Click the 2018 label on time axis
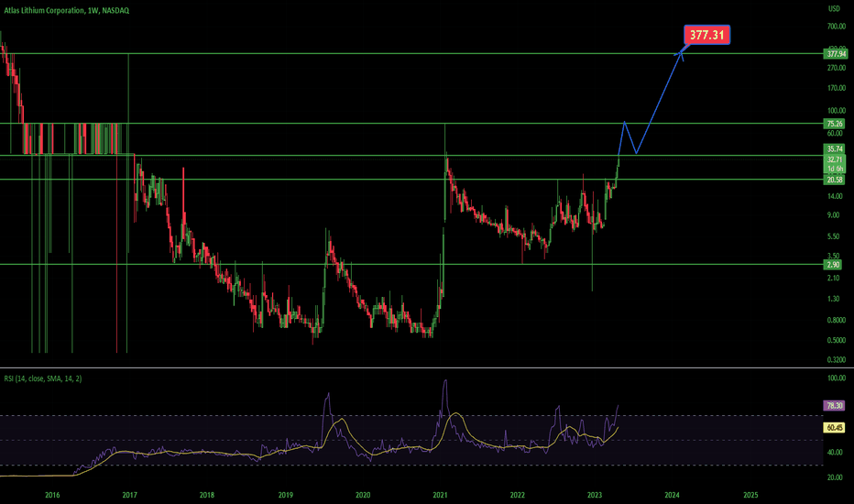Image resolution: width=854 pixels, height=504 pixels. [x=207, y=495]
